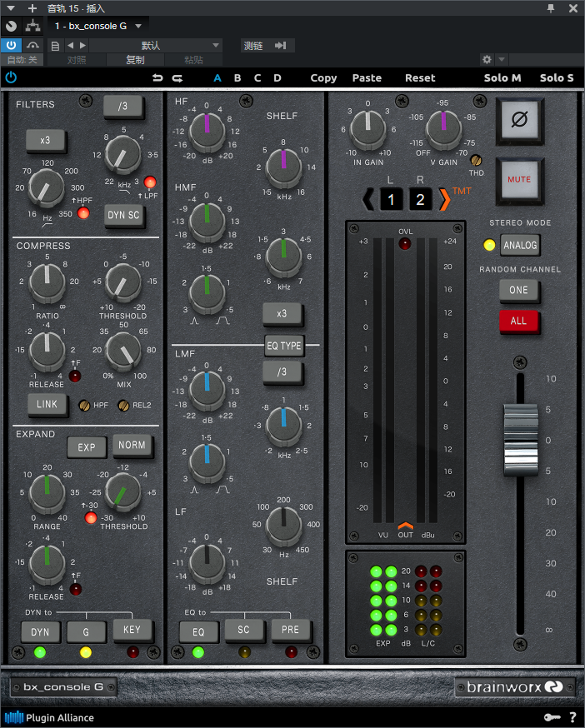Enable Solo M
The width and height of the screenshot is (585, 728).
502,78
